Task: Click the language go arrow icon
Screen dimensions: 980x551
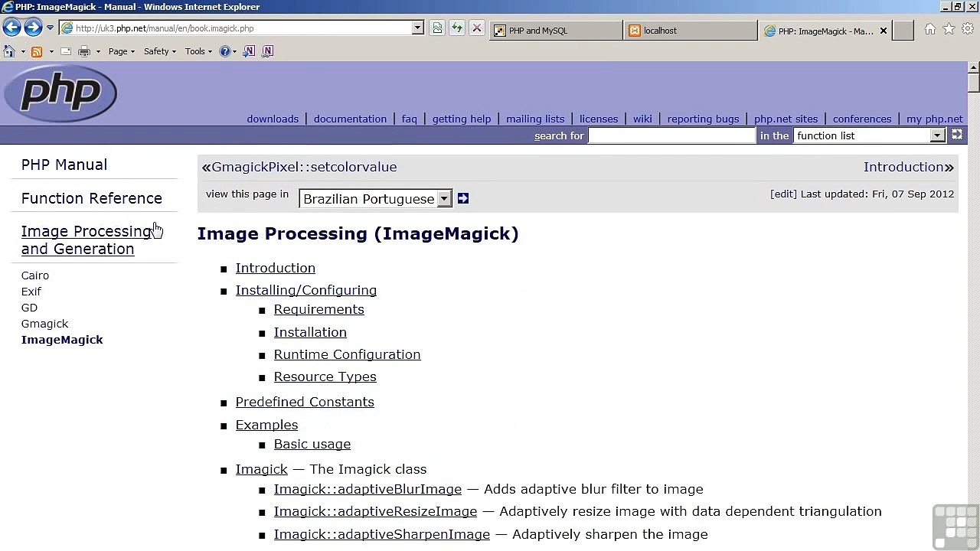Action: tap(463, 199)
